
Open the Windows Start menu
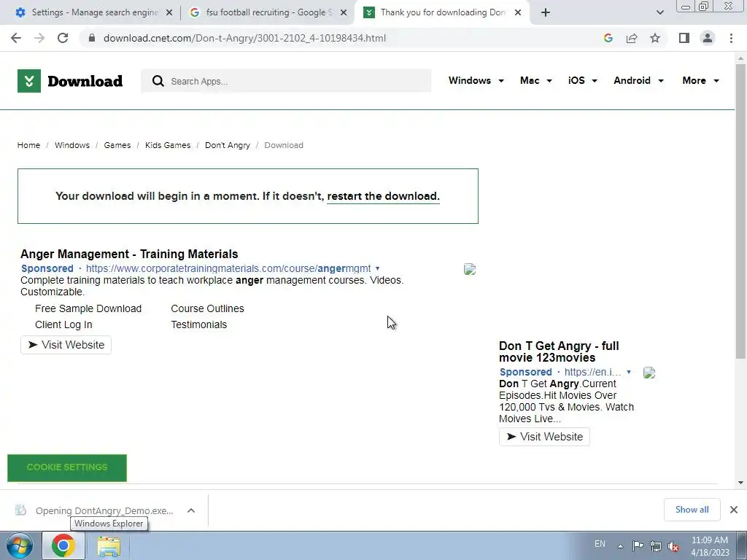20,545
